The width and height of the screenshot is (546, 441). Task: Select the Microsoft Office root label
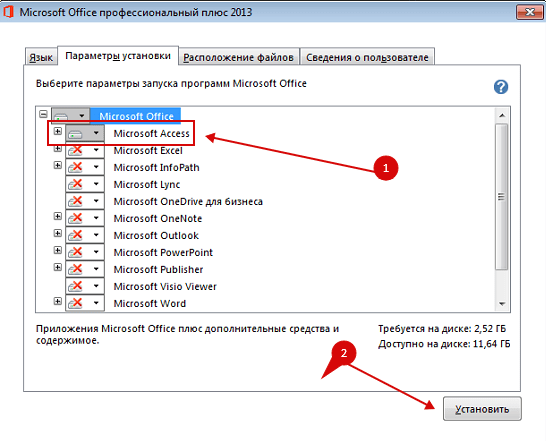coord(136,116)
